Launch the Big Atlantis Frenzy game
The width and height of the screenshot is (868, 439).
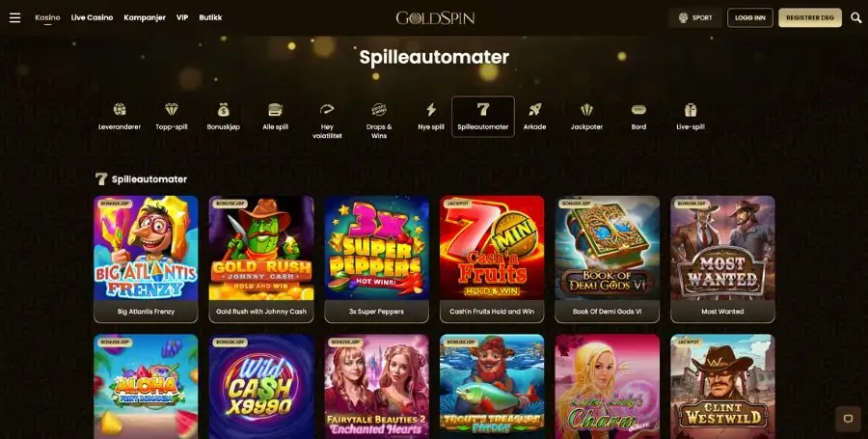click(147, 260)
